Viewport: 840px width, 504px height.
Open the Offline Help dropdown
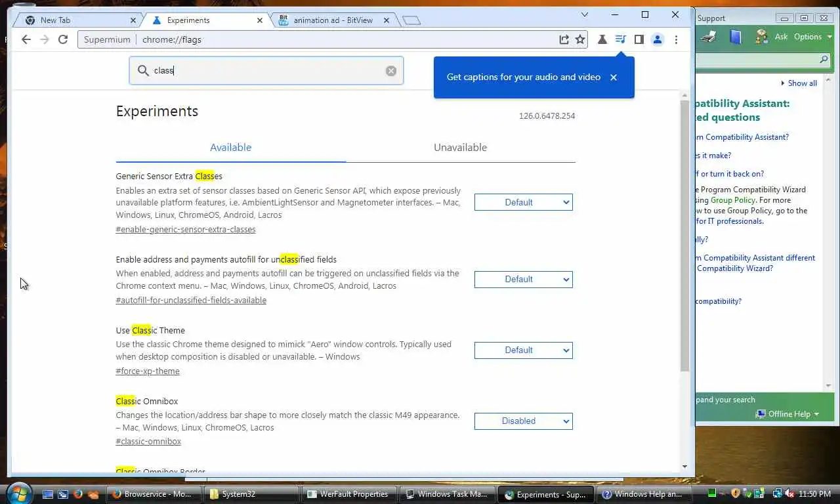pyautogui.click(x=787, y=414)
